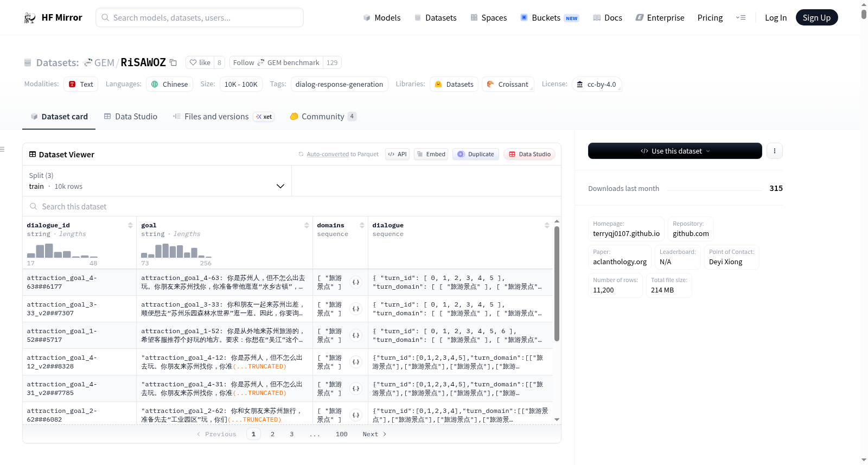Click the Sign Up button
This screenshot has height=465, width=868.
click(816, 17)
